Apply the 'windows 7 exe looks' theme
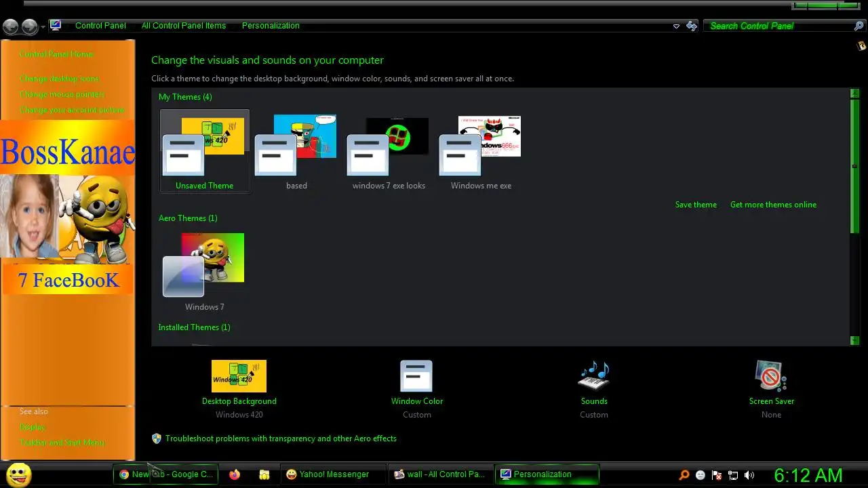The image size is (868, 488). click(389, 151)
